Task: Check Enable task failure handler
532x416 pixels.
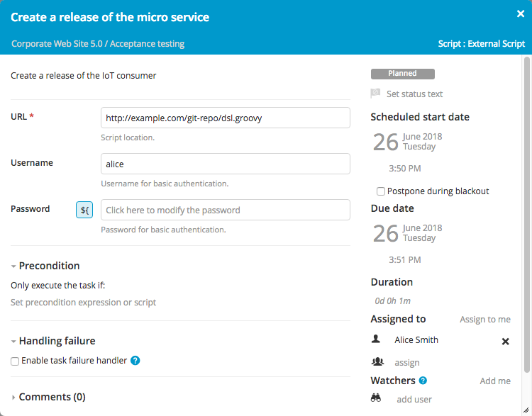Action: point(15,361)
